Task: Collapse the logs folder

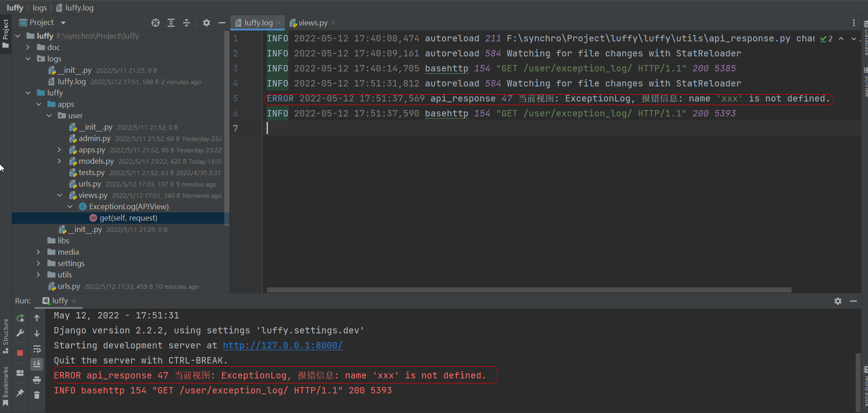Action: (x=28, y=59)
